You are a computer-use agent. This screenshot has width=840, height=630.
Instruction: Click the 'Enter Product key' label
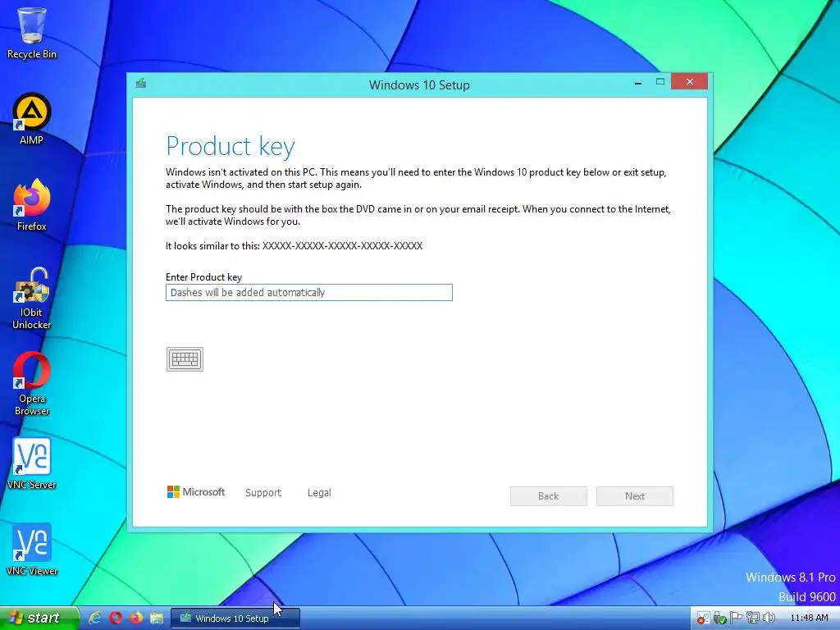[x=203, y=277]
